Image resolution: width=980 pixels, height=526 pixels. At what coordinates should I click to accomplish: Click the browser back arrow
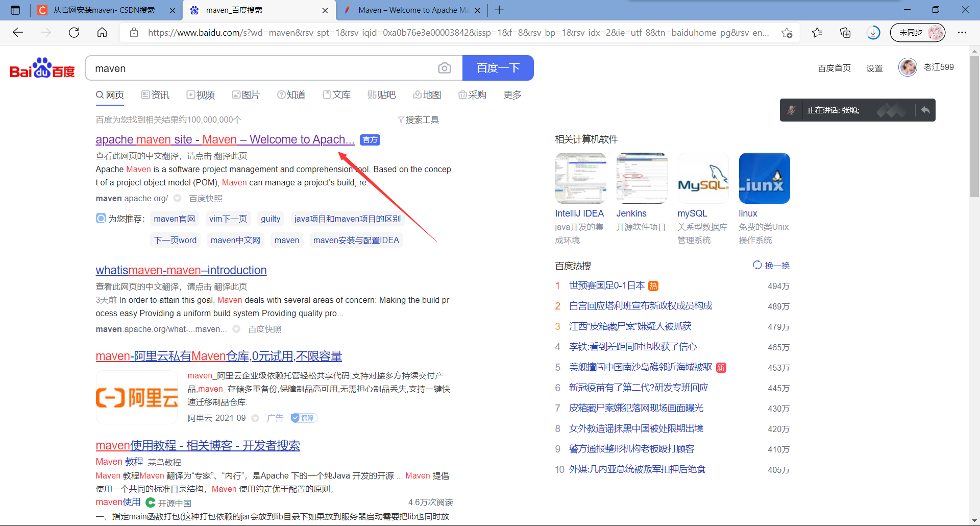click(18, 33)
